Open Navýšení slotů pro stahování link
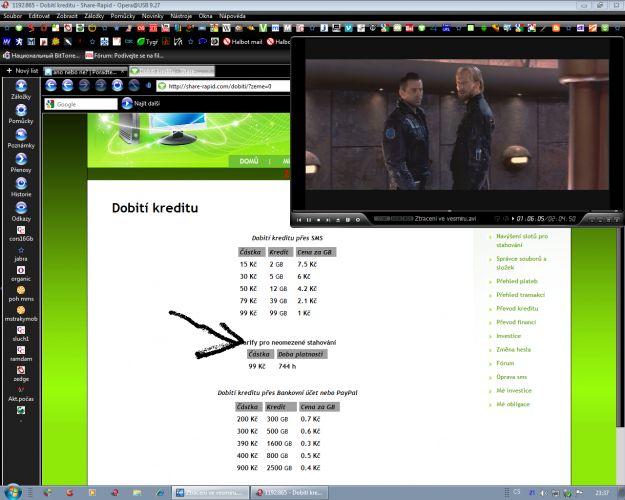The image size is (625, 500). (x=522, y=240)
